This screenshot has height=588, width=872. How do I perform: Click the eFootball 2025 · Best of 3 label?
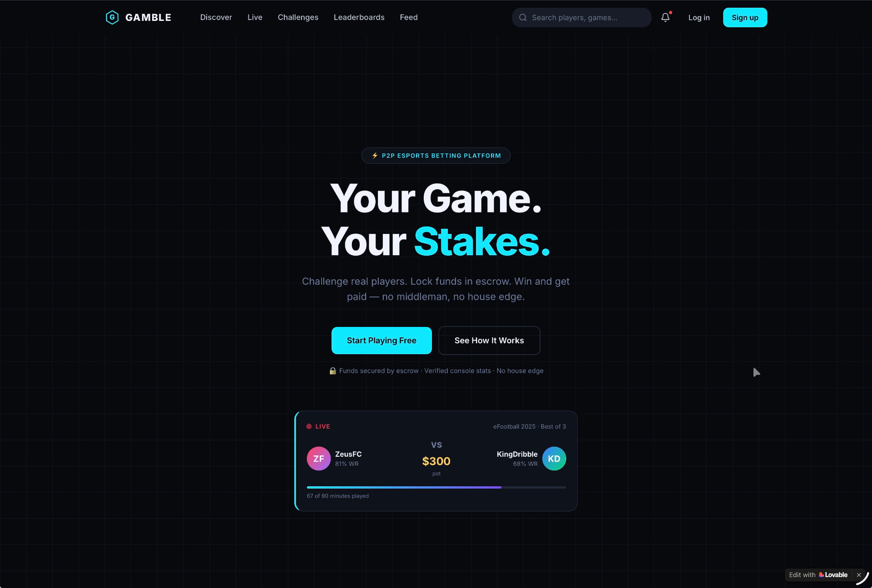click(530, 426)
